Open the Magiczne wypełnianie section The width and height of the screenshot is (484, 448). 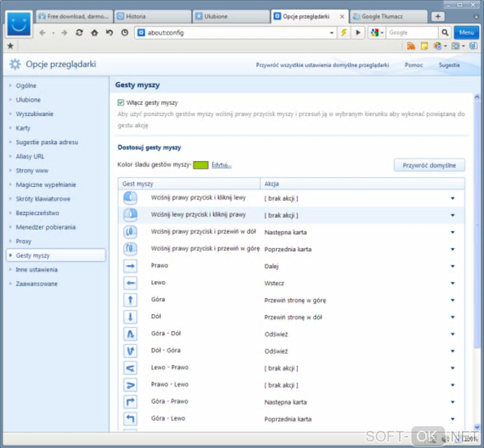click(46, 185)
